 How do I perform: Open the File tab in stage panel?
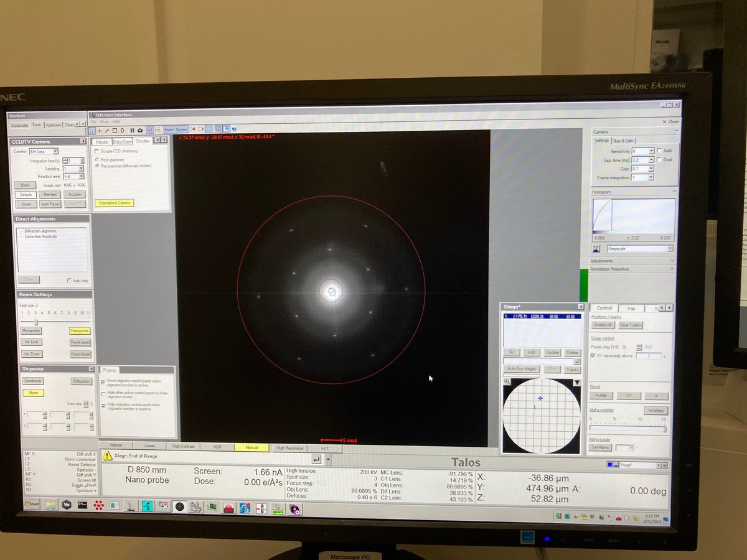631,308
